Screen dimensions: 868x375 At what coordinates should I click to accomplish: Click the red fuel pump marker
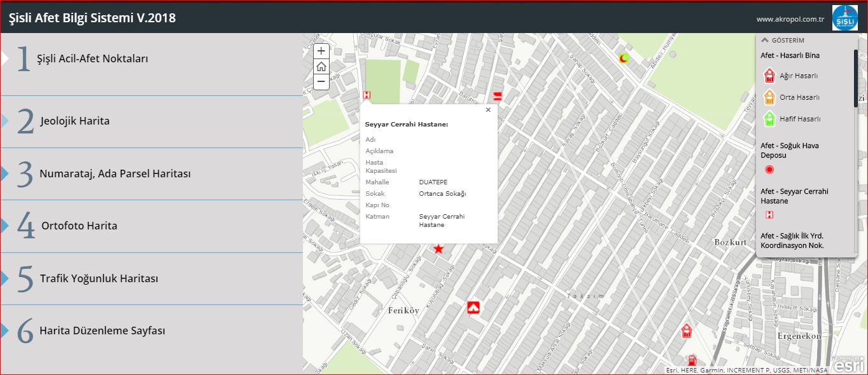tap(692, 360)
